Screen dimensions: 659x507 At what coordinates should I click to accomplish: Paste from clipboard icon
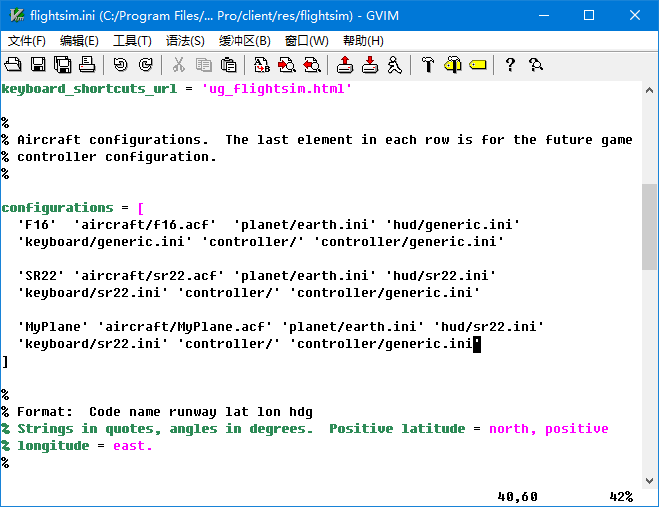click(x=229, y=65)
